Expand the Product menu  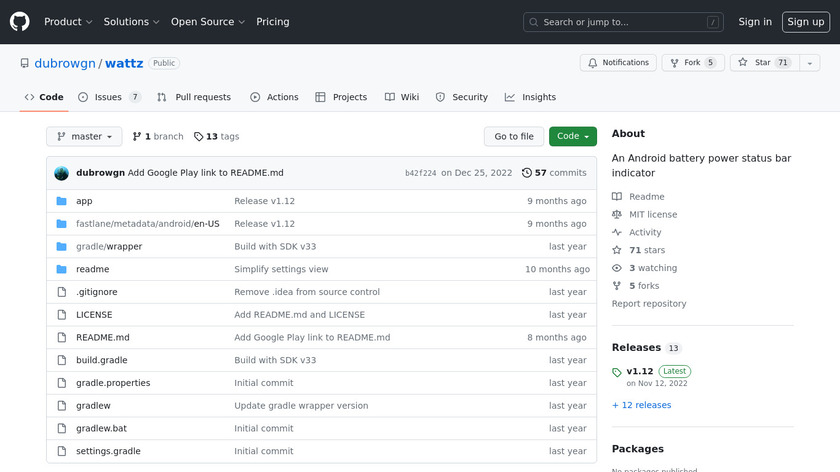pos(68,22)
